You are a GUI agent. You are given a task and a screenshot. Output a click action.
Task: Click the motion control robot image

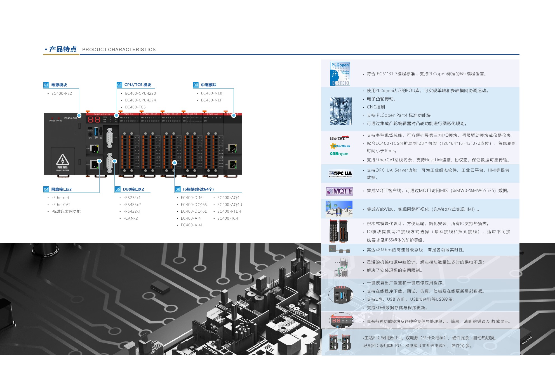[x=341, y=111]
